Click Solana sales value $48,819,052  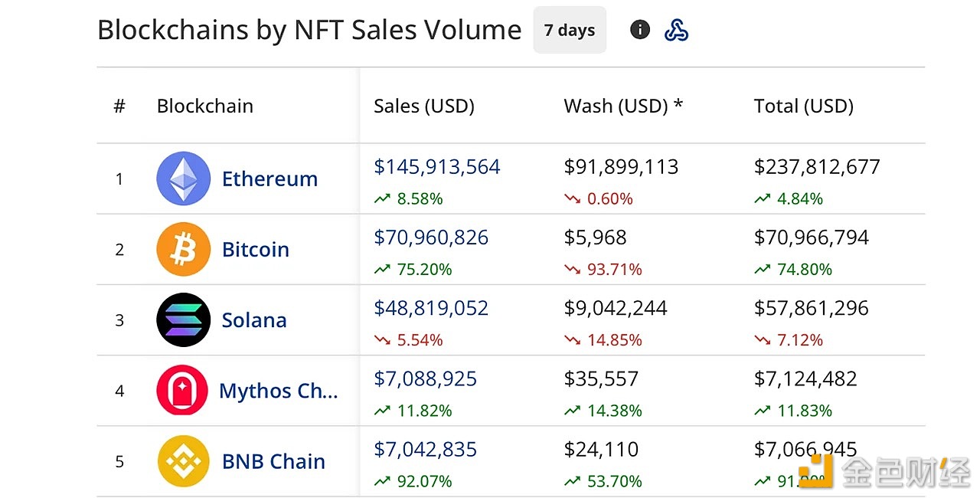click(431, 308)
